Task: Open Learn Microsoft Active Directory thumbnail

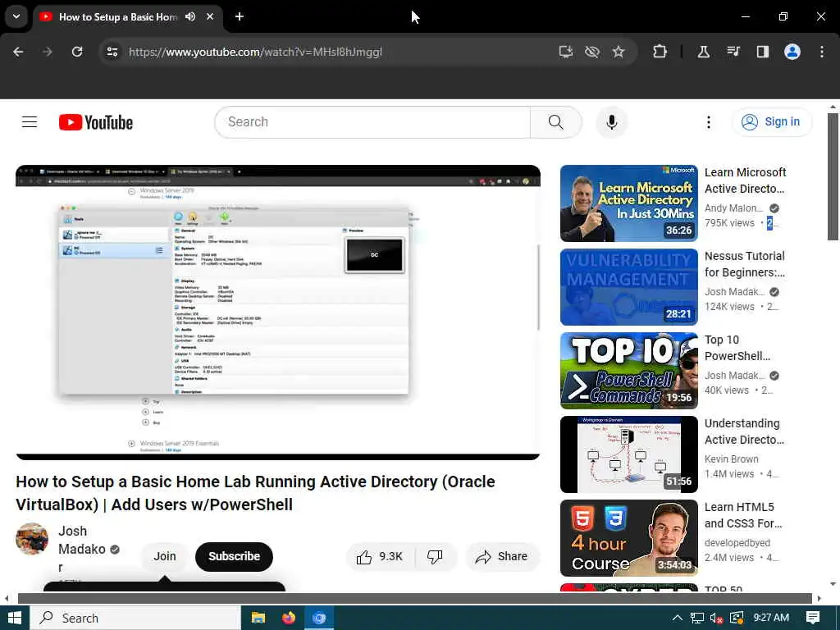Action: (x=629, y=203)
